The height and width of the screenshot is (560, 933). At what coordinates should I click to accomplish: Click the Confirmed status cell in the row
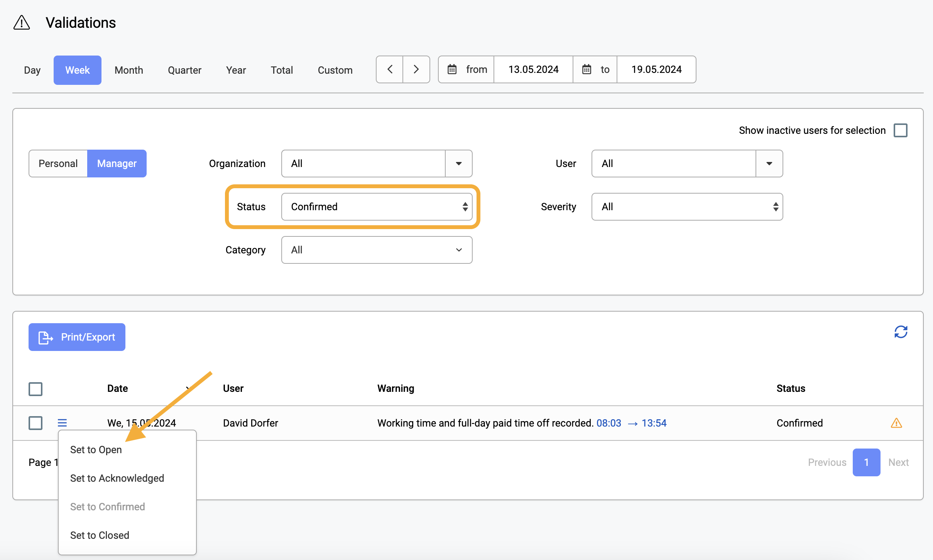coord(799,423)
